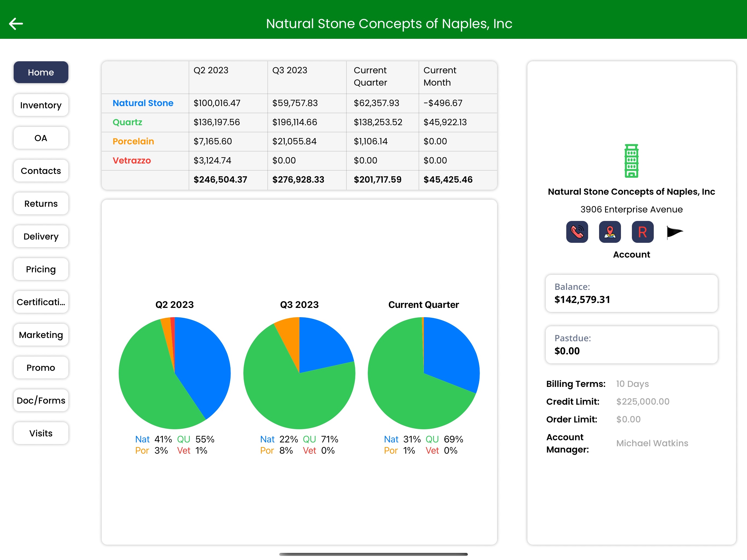Go to the Returns section

pyautogui.click(x=41, y=204)
